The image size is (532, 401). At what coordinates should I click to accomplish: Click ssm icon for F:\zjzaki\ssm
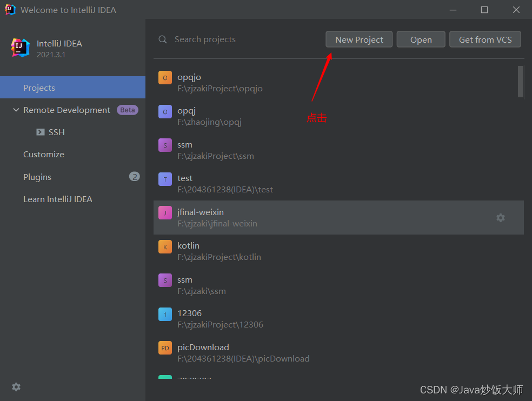click(165, 280)
